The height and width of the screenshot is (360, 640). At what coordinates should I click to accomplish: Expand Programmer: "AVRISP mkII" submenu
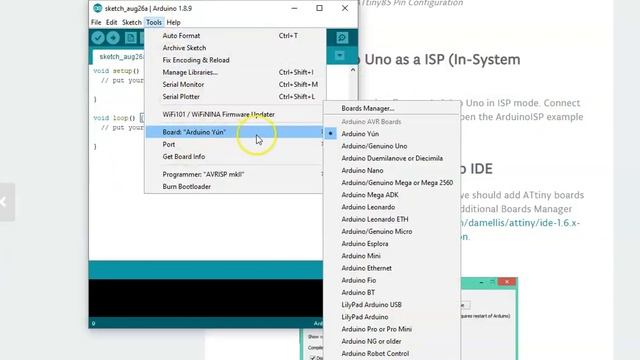tap(236, 174)
